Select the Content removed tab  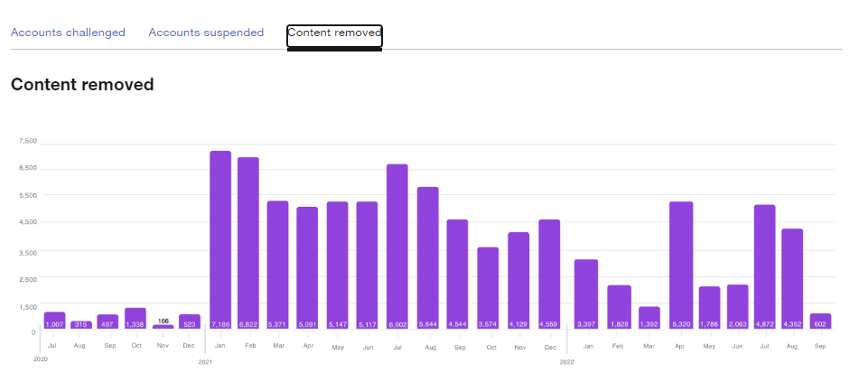(x=334, y=33)
